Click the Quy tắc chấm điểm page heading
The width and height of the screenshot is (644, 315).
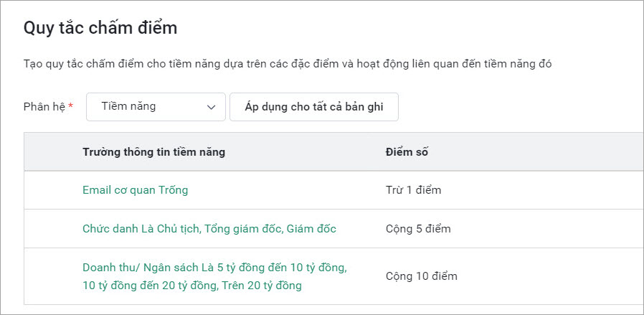click(100, 28)
